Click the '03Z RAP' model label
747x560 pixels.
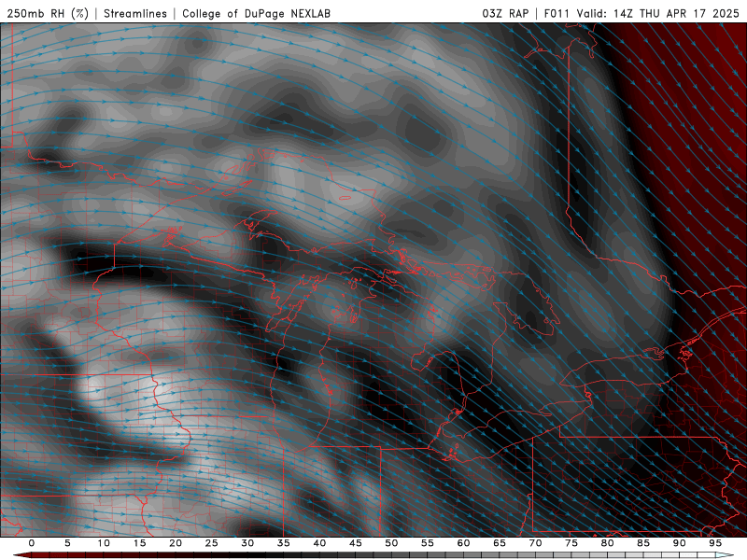click(x=505, y=13)
